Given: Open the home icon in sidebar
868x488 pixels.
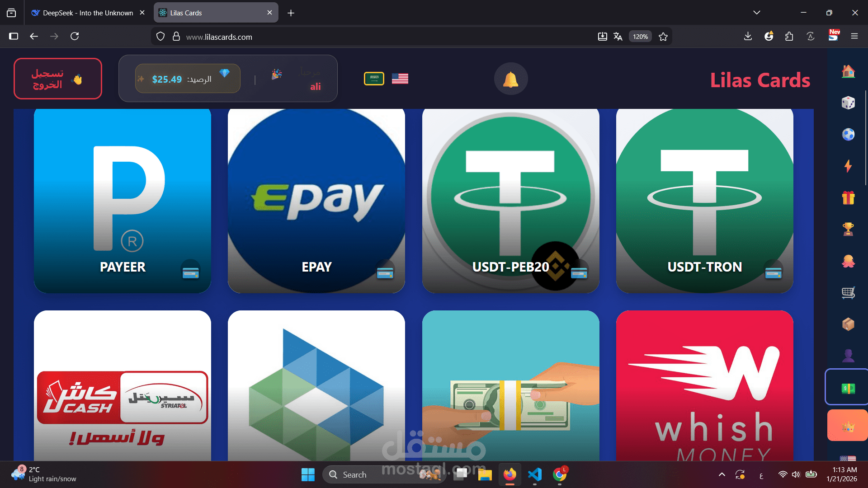Looking at the screenshot, I should 848,71.
